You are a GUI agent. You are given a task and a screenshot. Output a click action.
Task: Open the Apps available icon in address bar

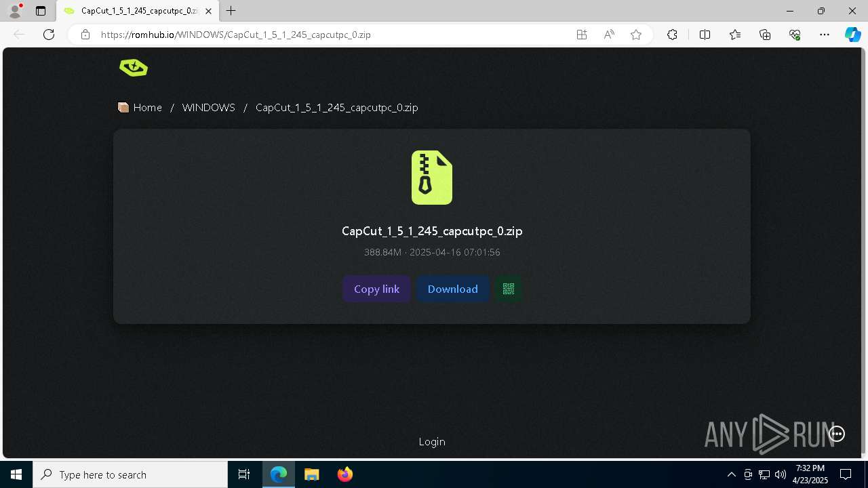coord(582,35)
